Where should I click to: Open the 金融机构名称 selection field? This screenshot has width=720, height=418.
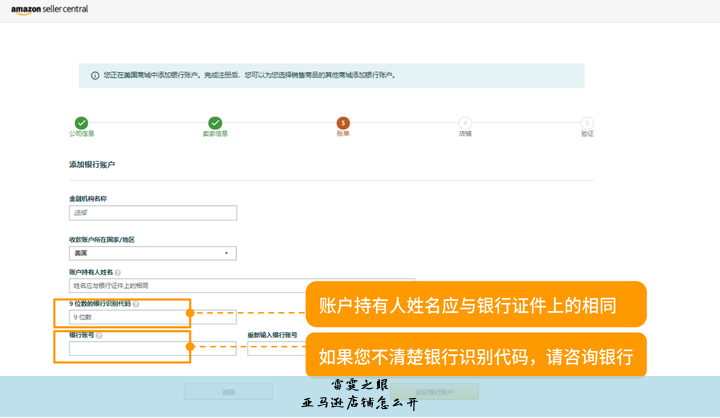pyautogui.click(x=152, y=213)
